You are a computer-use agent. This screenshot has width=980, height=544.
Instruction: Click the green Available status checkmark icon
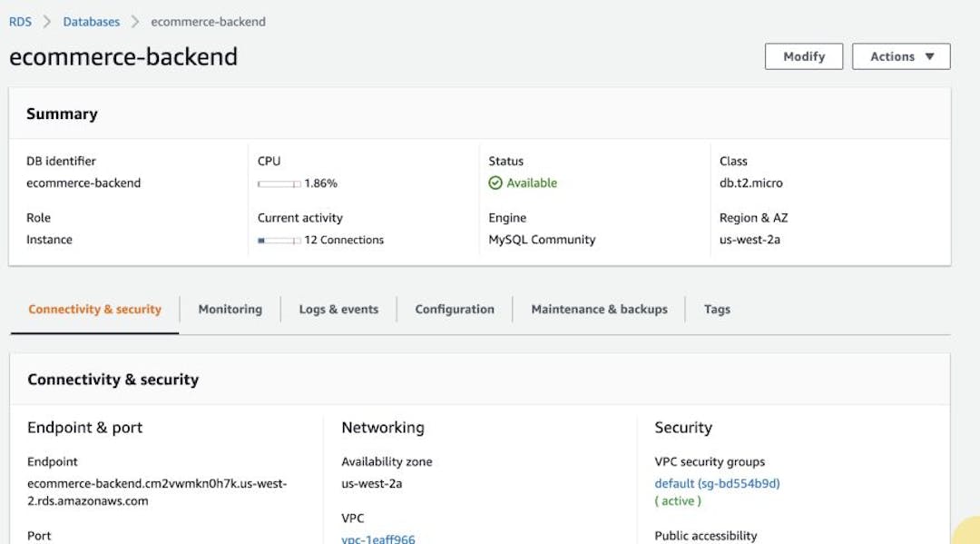pos(495,183)
